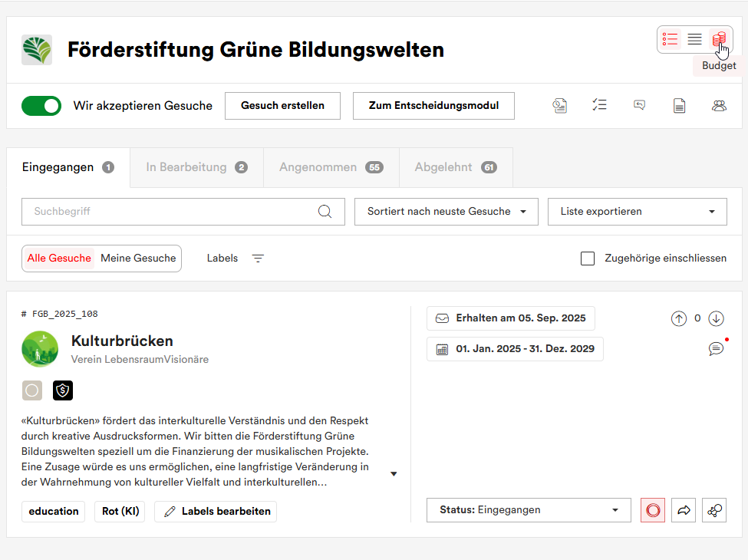Screen dimensions: 748x560
Task: Switch to the 'Angenommen' tab
Action: tap(331, 167)
